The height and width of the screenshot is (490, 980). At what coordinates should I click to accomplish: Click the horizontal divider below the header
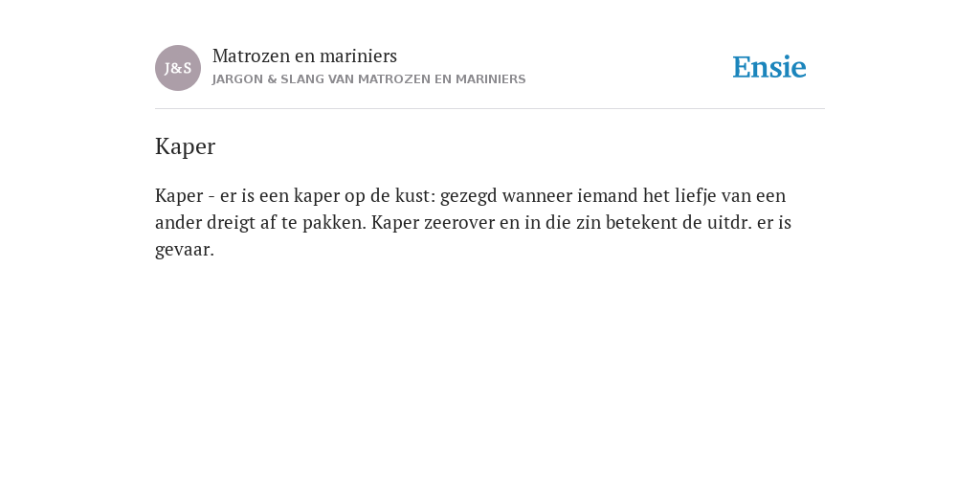tap(490, 109)
